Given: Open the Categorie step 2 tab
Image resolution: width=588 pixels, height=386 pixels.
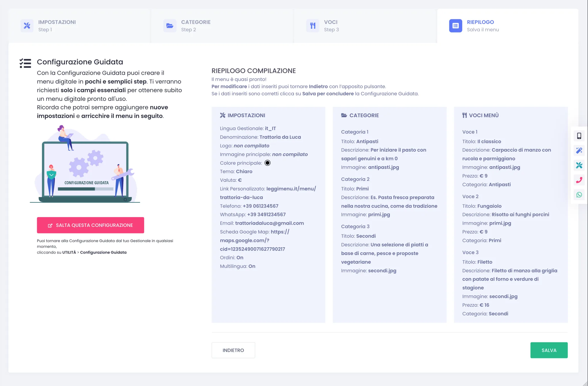Looking at the screenshot, I should click(x=222, y=26).
